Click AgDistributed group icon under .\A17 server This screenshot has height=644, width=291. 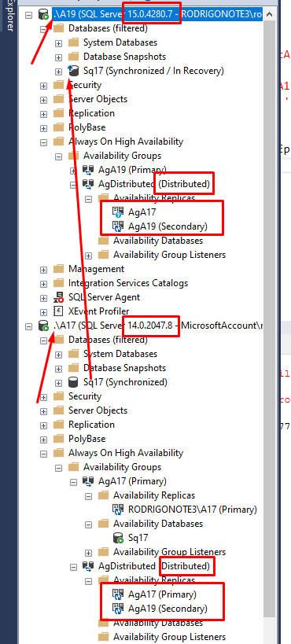pos(88,566)
